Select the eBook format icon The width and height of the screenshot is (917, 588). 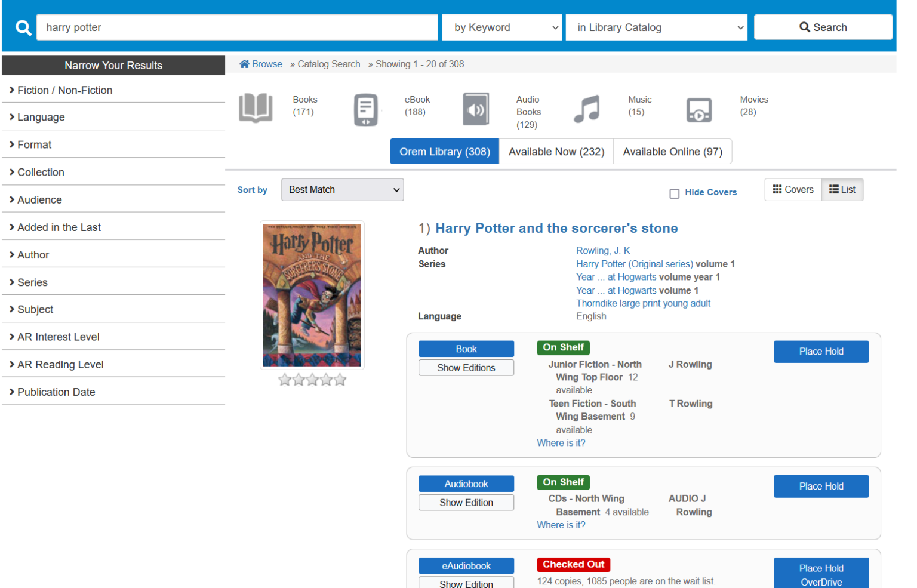(366, 109)
